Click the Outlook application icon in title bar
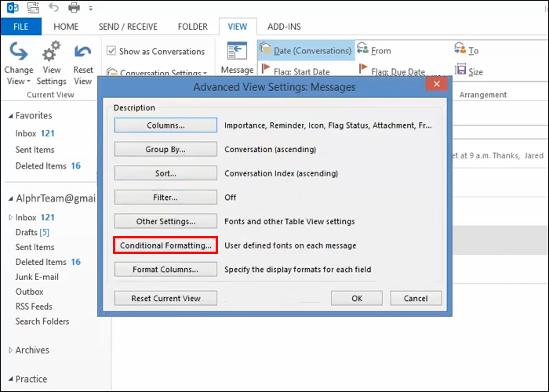The image size is (549, 392). 13,7
